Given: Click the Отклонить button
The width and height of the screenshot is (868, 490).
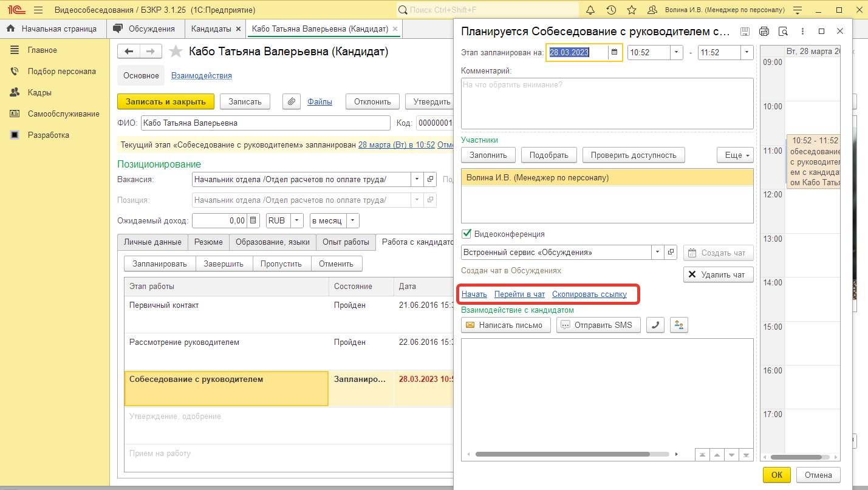Looking at the screenshot, I should coord(372,101).
